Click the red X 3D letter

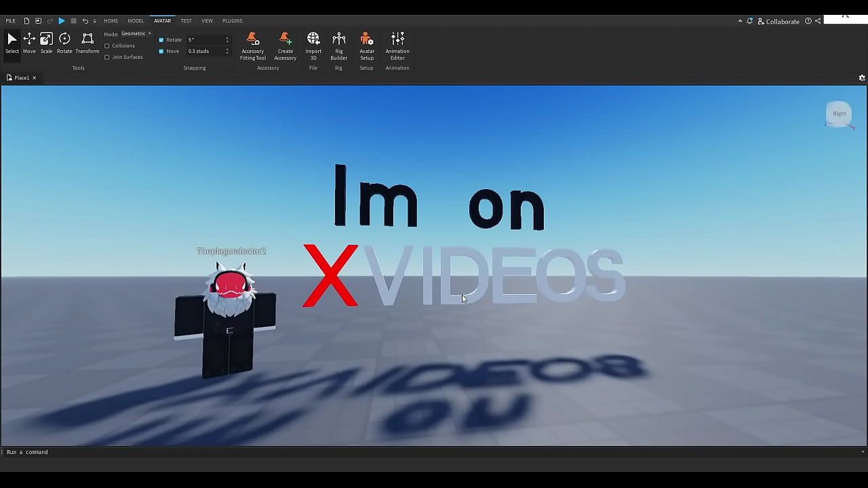click(330, 275)
